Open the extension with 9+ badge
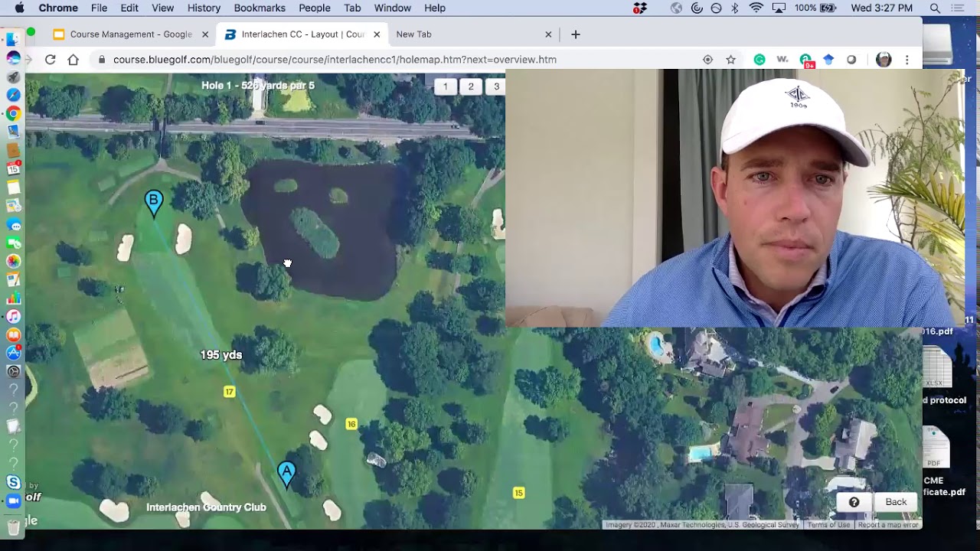This screenshot has height=551, width=980. click(806, 60)
